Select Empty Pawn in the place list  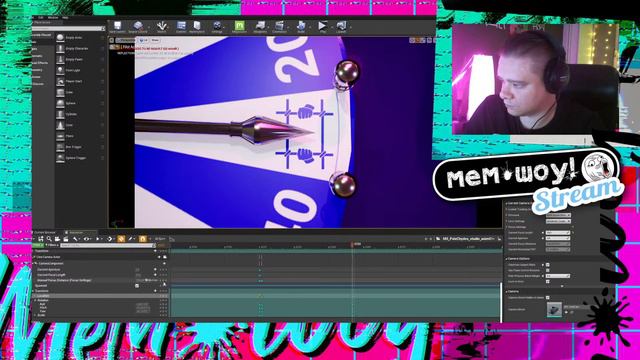click(80, 60)
